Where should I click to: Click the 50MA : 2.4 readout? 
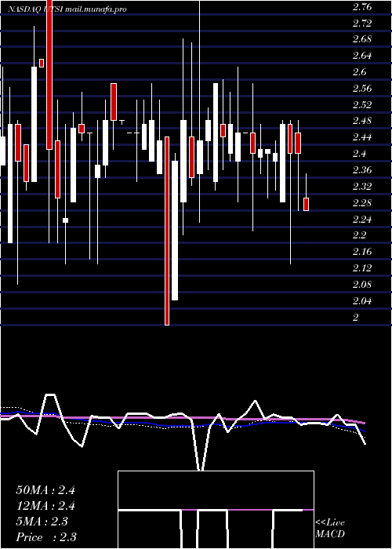[45, 490]
